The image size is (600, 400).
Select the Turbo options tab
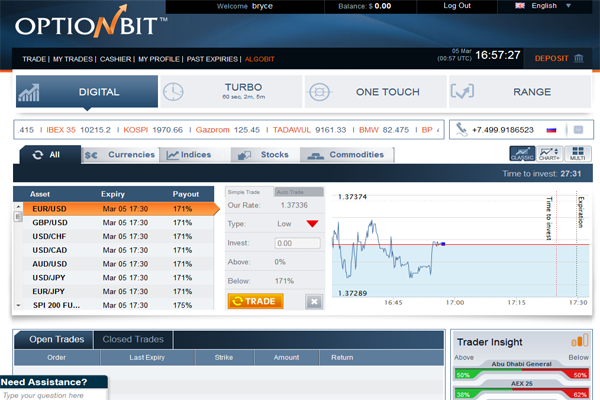pos(231,92)
